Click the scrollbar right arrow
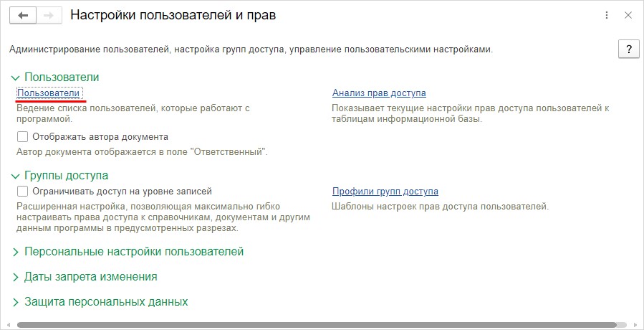The width and height of the screenshot is (644, 330). coord(635,325)
